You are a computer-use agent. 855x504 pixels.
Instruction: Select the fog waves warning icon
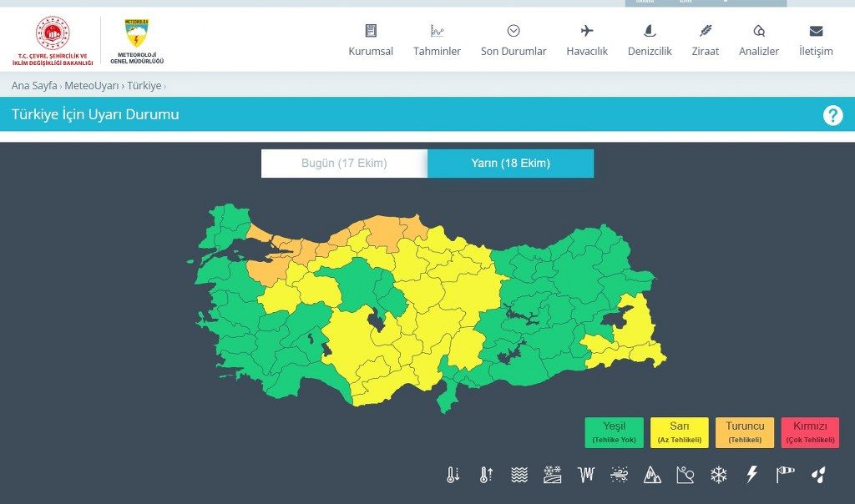(519, 475)
